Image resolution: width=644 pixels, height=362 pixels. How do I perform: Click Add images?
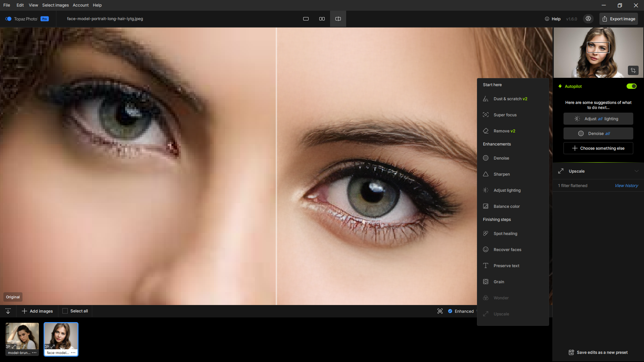37,311
